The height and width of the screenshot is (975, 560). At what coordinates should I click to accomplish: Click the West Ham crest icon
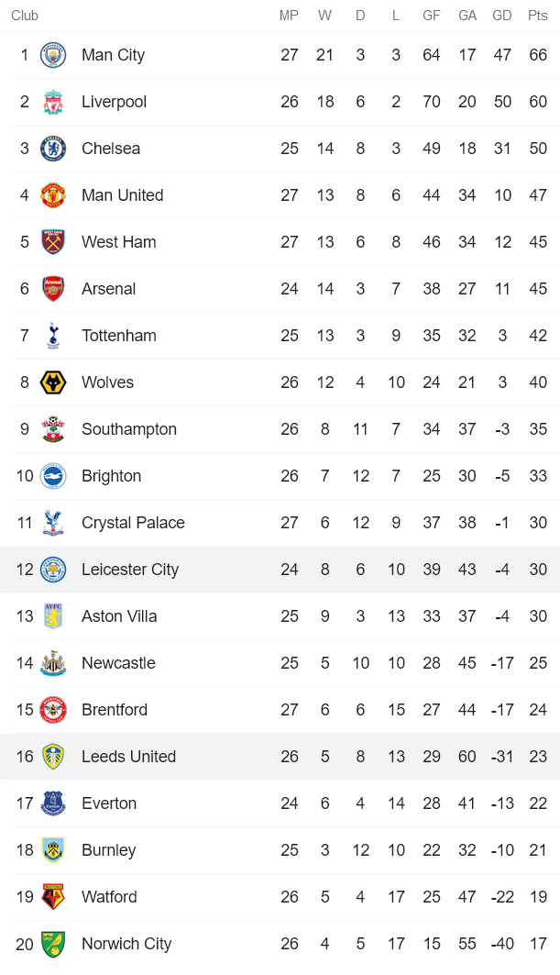[53, 242]
